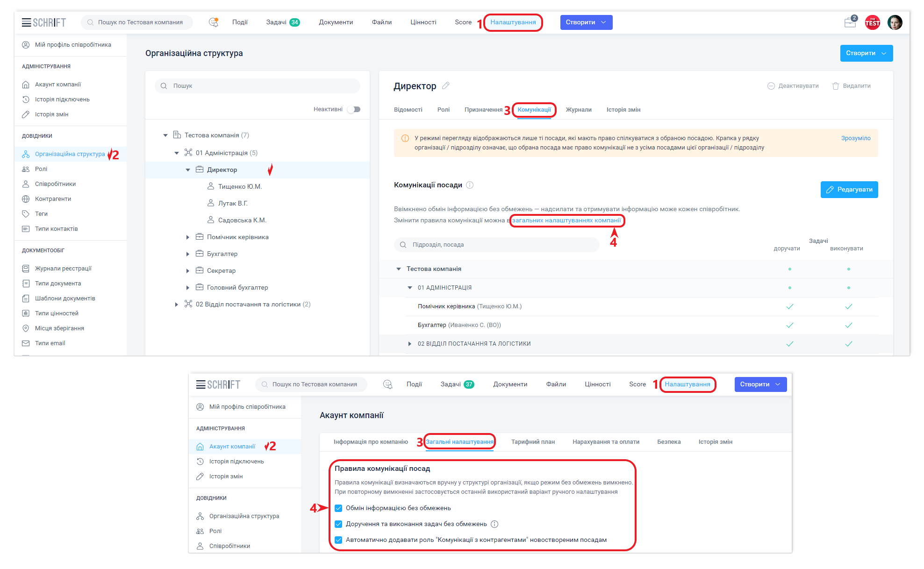Expand the Помічник керівника tree node
Screen dimensions: 924x569
pos(188,237)
